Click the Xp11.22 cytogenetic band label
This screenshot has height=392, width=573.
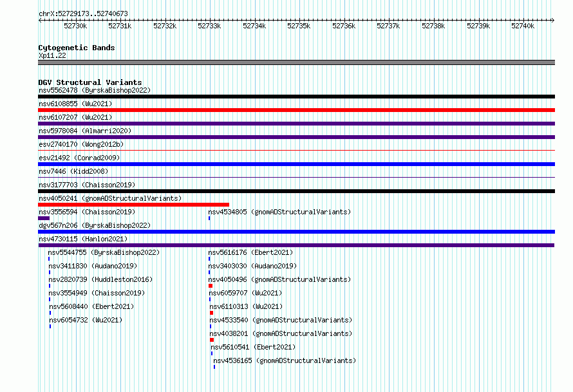pyautogui.click(x=52, y=55)
